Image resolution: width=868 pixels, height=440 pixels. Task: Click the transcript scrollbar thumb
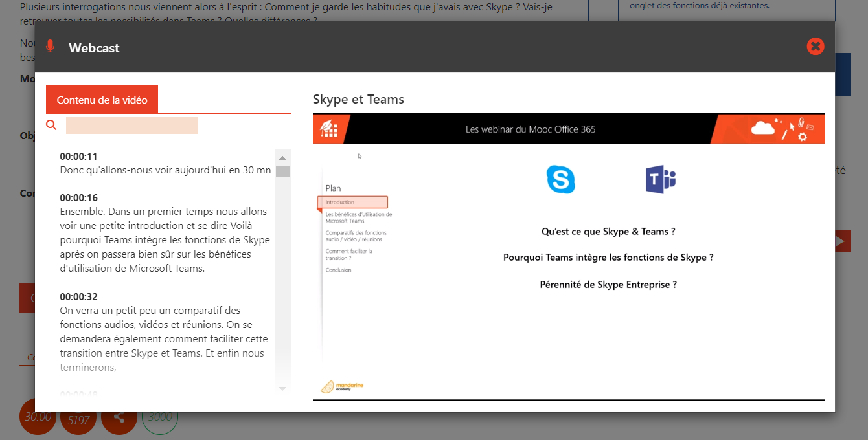pyautogui.click(x=282, y=171)
